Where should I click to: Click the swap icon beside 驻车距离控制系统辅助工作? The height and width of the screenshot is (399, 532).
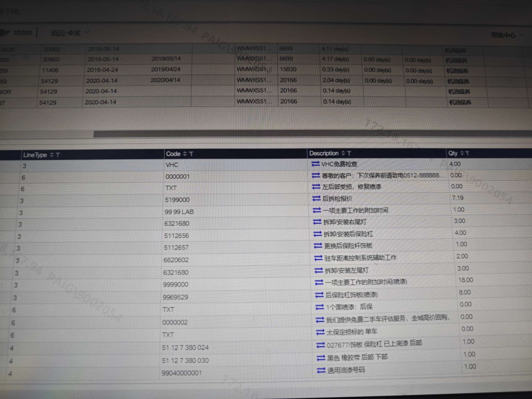point(319,258)
